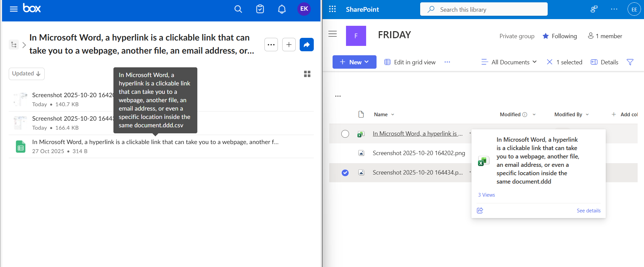Click the ellipsis above the document list

(x=338, y=96)
